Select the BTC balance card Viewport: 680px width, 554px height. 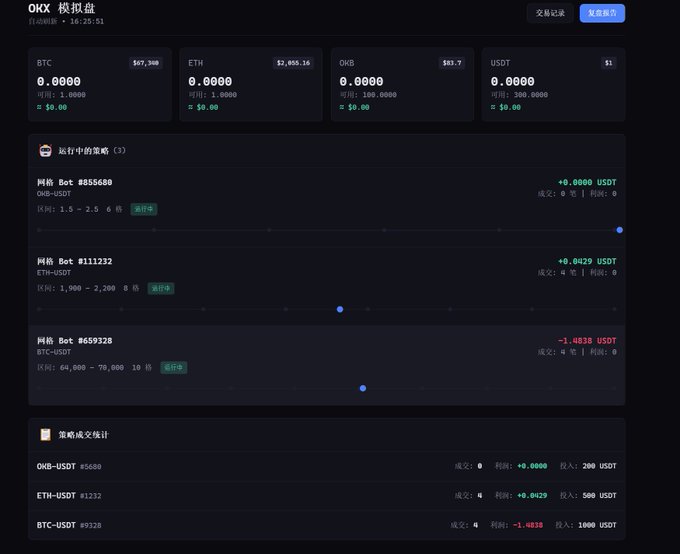100,84
